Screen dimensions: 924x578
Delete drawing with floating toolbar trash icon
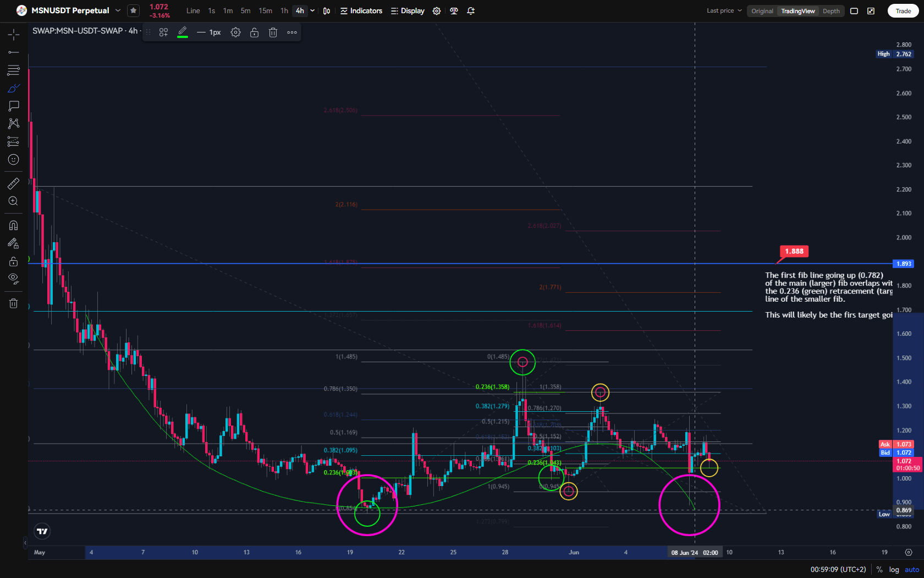click(x=273, y=32)
